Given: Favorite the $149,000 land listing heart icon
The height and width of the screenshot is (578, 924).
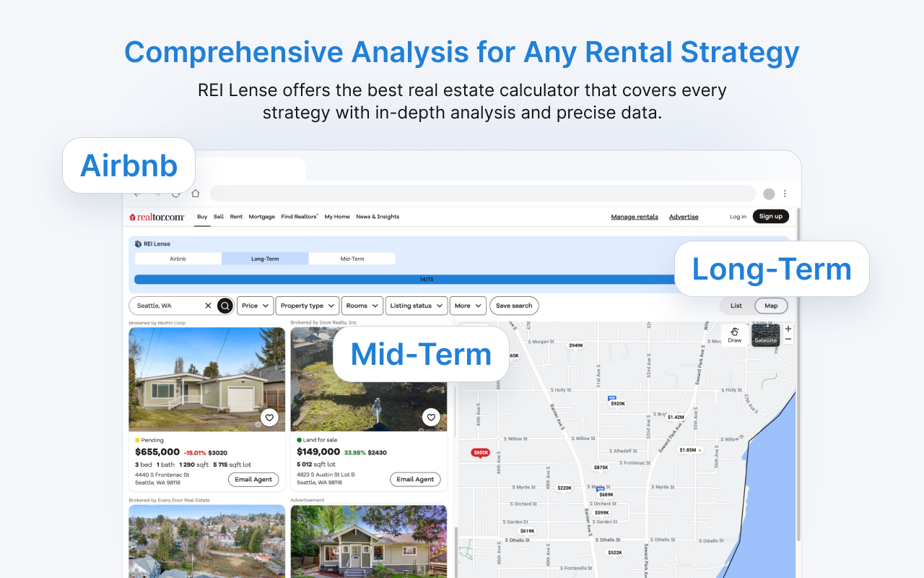Looking at the screenshot, I should [431, 418].
